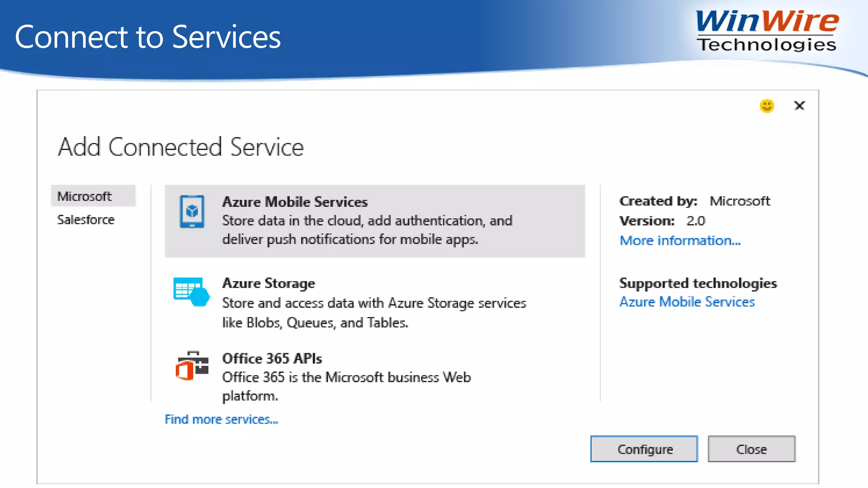This screenshot has height=488, width=868.
Task: Select the Office 365 APIs service title
Action: point(272,358)
